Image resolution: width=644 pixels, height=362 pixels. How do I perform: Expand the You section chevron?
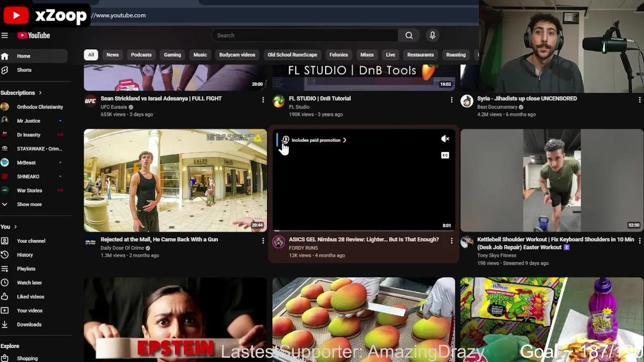[15, 227]
